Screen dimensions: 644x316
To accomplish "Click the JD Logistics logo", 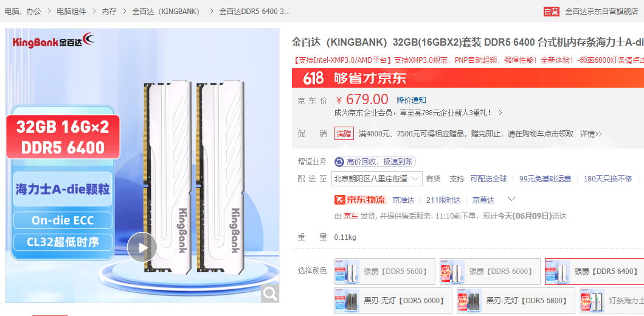I will tap(360, 200).
